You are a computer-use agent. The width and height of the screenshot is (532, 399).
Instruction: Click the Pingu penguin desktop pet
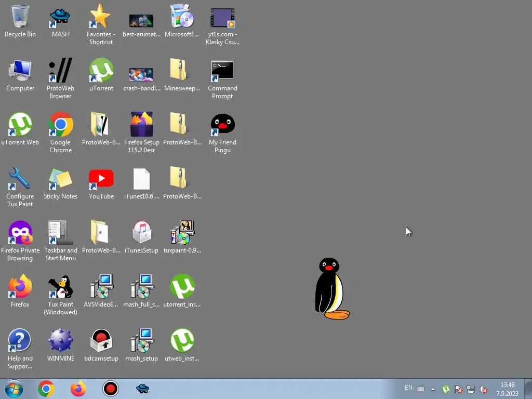point(332,289)
